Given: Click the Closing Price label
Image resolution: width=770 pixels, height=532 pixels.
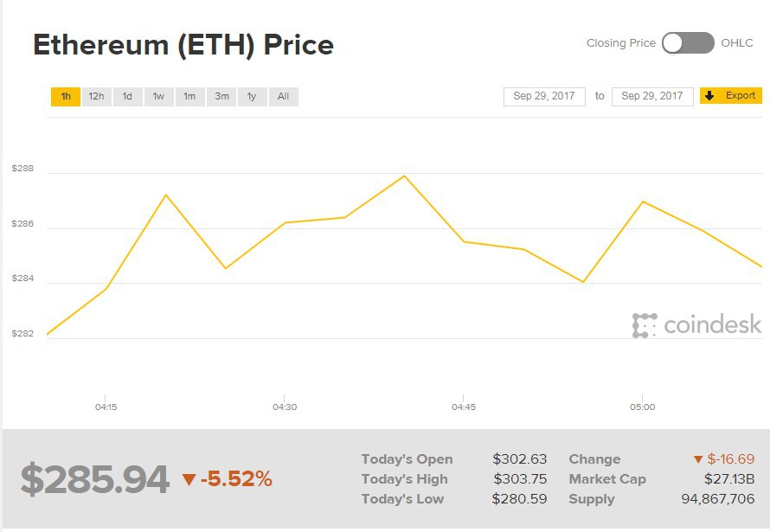Looking at the screenshot, I should tap(620, 43).
